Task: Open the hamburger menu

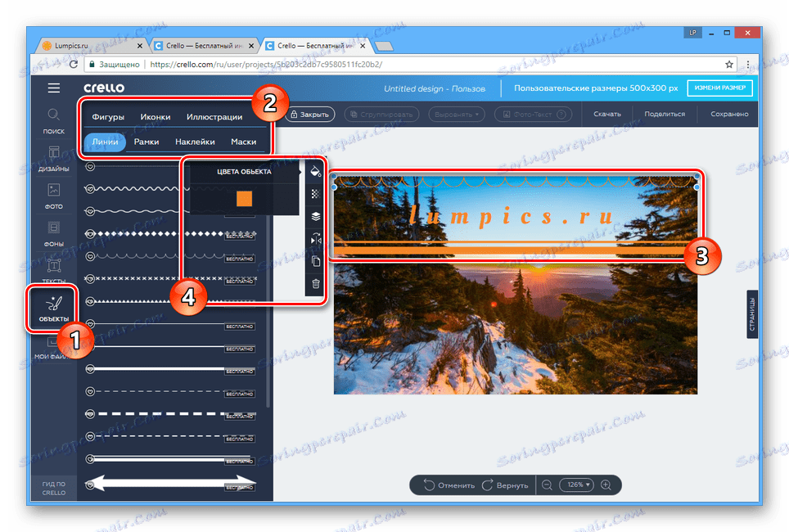Action: pos(54,88)
